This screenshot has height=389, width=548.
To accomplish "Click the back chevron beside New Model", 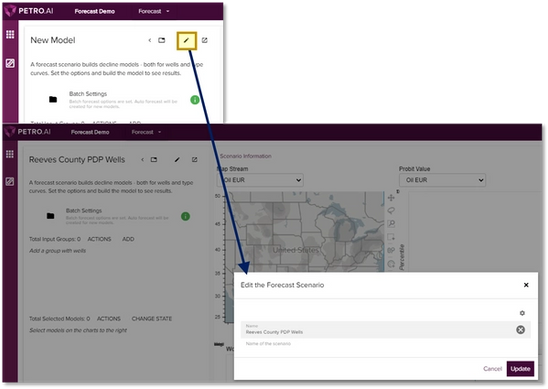I will (x=150, y=40).
